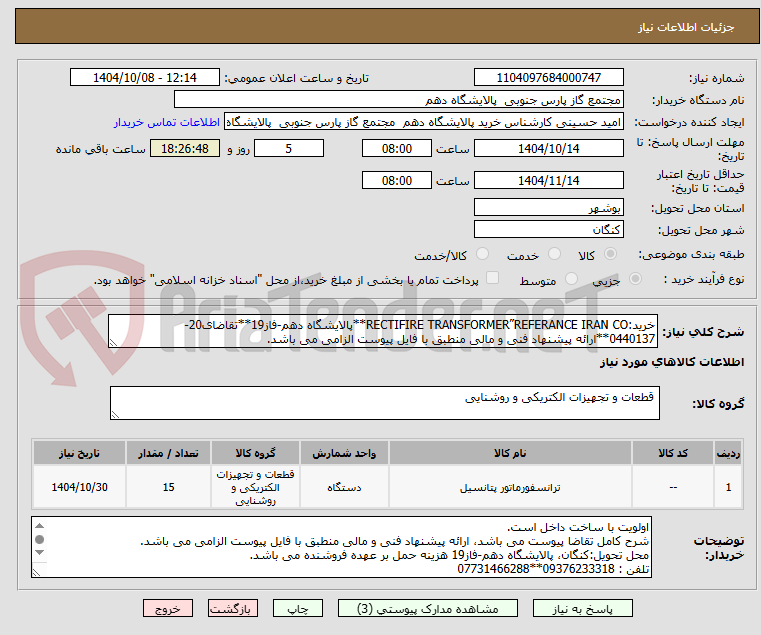Screen dimensions: 761x635
Task: Click the remaining days field showing 5
Action: (289, 149)
